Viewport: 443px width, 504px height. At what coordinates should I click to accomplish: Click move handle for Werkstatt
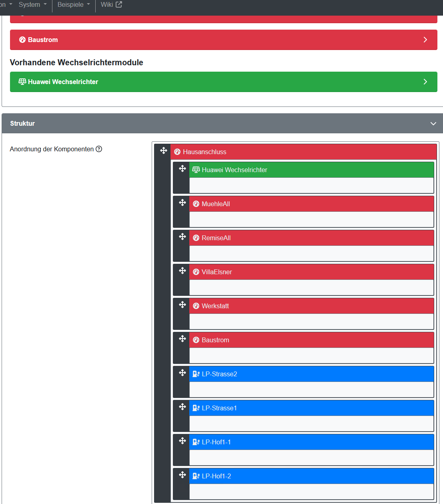[x=182, y=305]
